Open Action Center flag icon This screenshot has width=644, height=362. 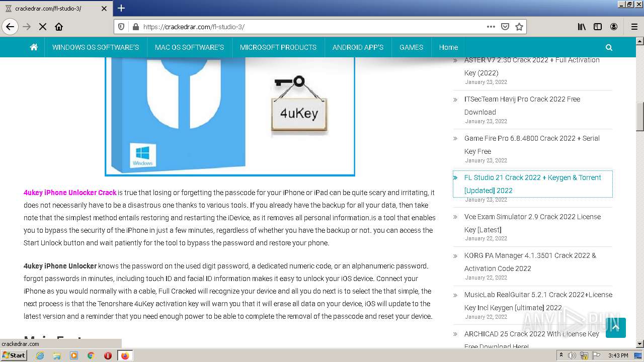tap(596, 355)
